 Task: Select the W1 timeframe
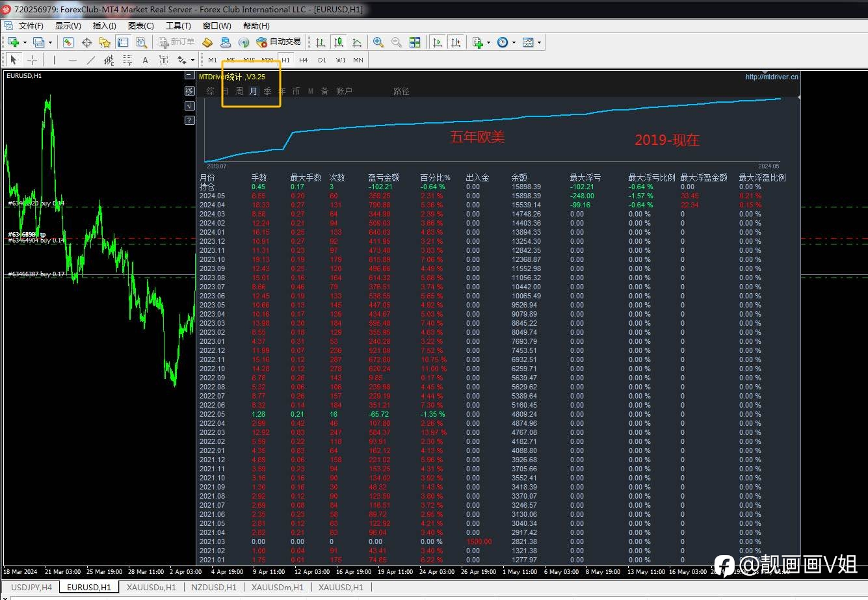341,60
